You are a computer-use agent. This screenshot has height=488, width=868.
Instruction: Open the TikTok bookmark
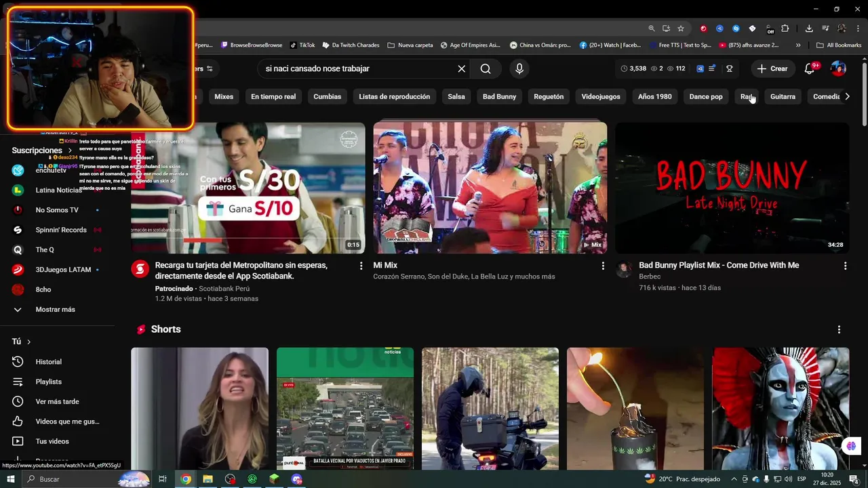302,45
